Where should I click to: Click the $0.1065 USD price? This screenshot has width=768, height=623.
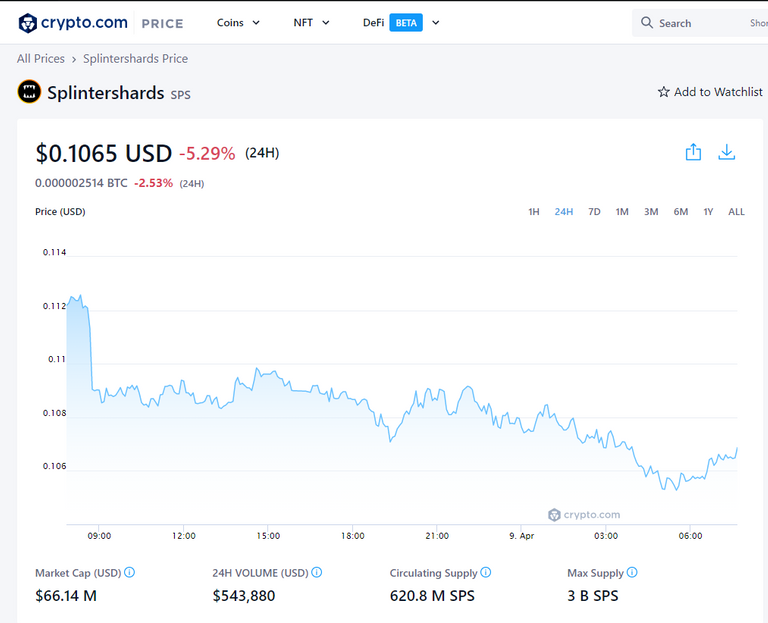click(103, 153)
